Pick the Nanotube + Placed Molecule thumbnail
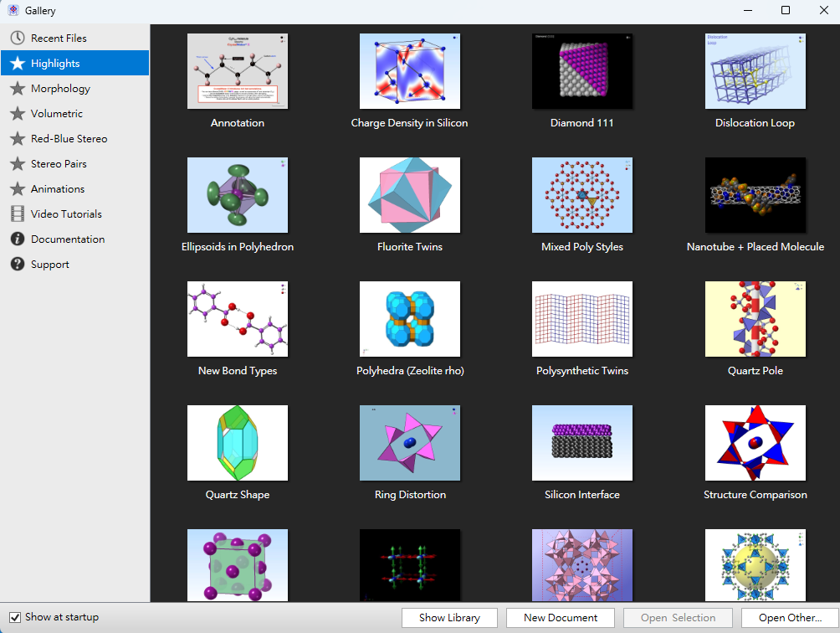 [x=755, y=195]
